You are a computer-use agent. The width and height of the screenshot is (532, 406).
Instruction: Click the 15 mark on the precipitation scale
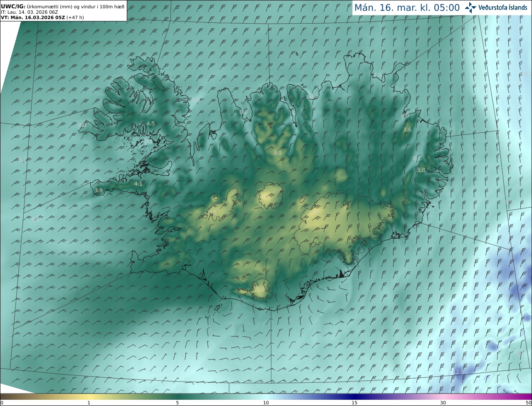[x=355, y=403]
